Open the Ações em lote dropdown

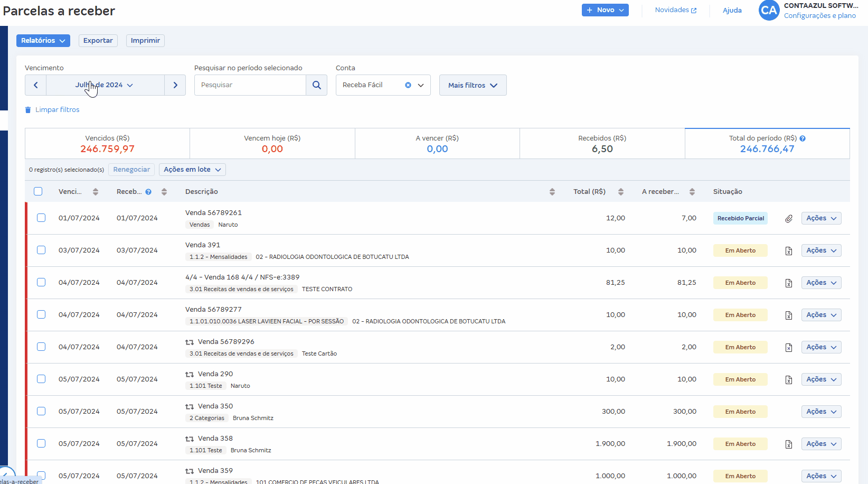(x=193, y=170)
